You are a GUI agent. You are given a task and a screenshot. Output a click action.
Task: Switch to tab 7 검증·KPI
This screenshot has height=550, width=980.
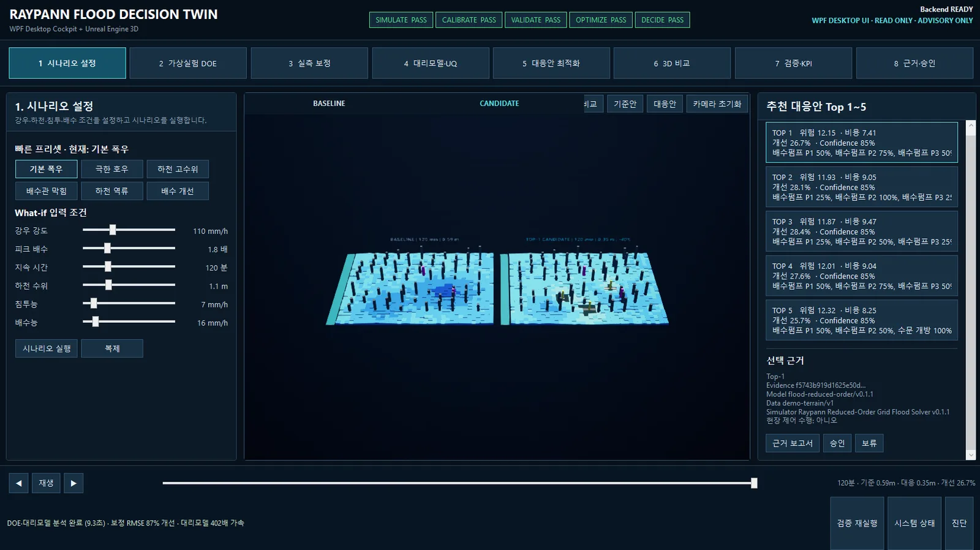(793, 63)
